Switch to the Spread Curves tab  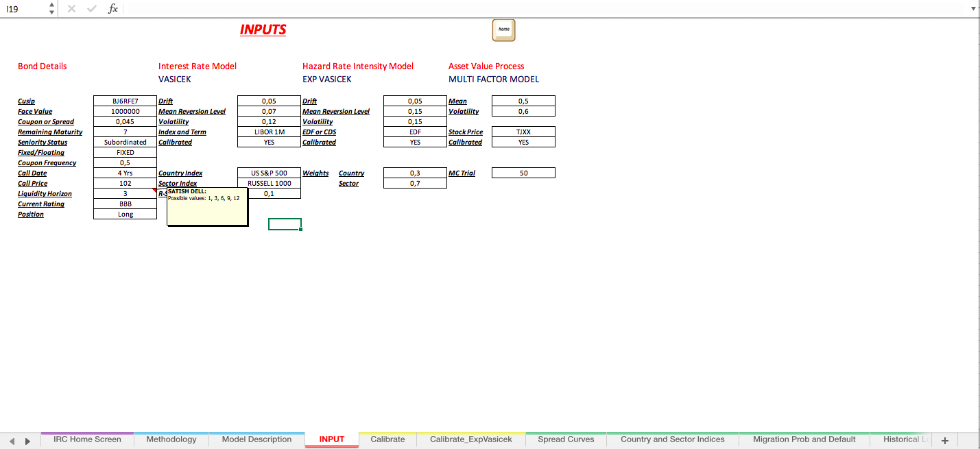(x=566, y=439)
